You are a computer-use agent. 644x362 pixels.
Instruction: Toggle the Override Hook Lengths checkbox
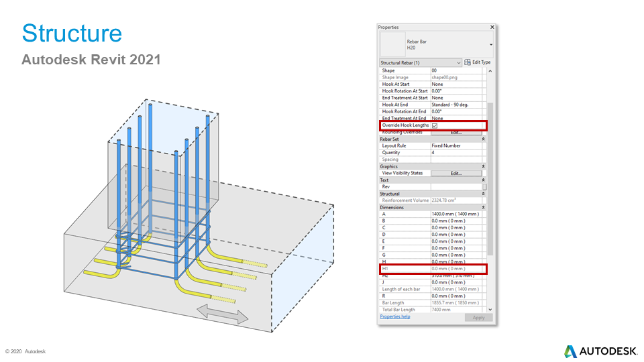[x=435, y=125]
